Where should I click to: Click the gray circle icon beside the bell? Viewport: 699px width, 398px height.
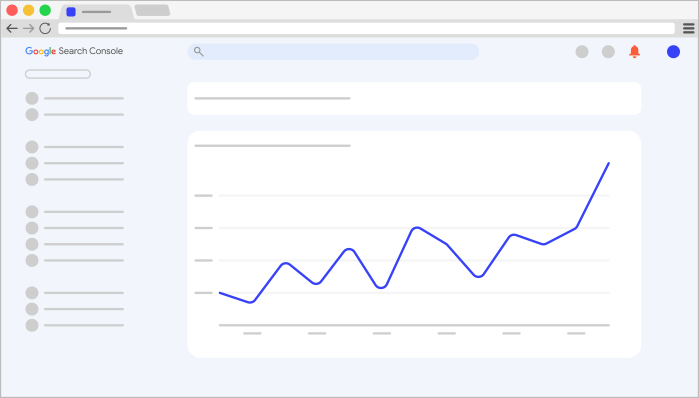coord(608,52)
